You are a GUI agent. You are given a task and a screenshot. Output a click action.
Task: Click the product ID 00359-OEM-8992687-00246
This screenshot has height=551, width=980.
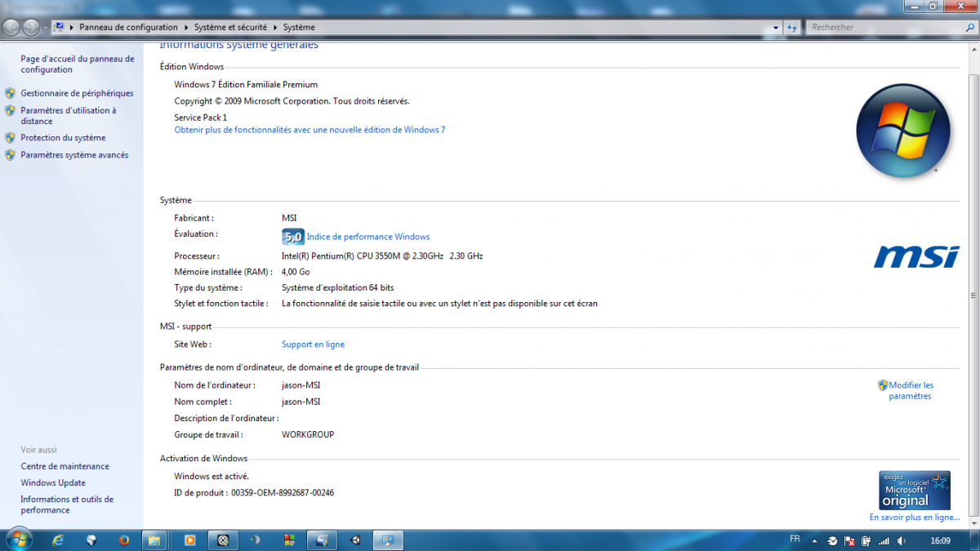pyautogui.click(x=283, y=493)
